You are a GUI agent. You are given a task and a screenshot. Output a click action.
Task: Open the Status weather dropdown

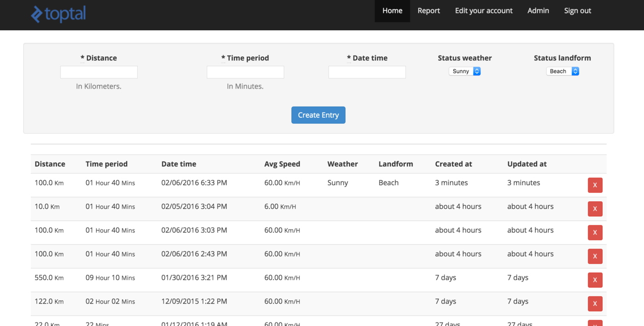pyautogui.click(x=464, y=71)
